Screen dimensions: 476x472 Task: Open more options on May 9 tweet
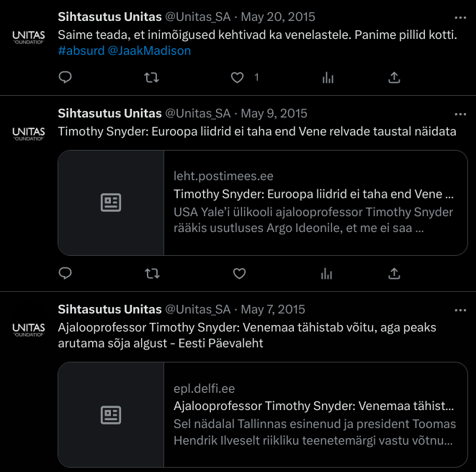point(460,113)
